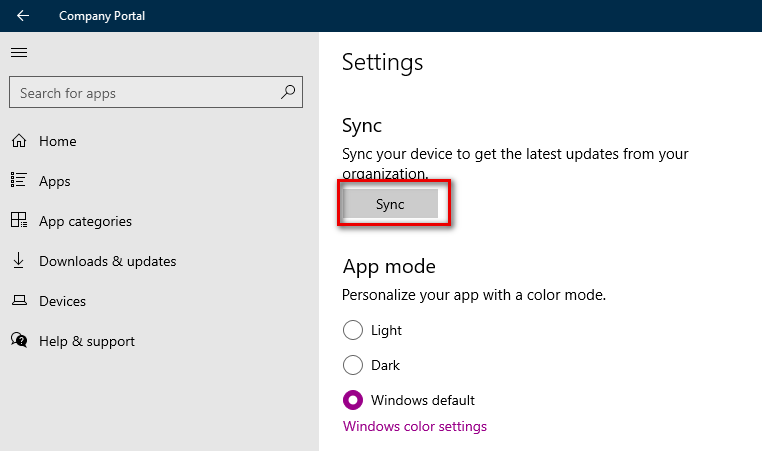Open the Windows color settings link
Viewport: 762px width, 451px height.
[x=415, y=426]
